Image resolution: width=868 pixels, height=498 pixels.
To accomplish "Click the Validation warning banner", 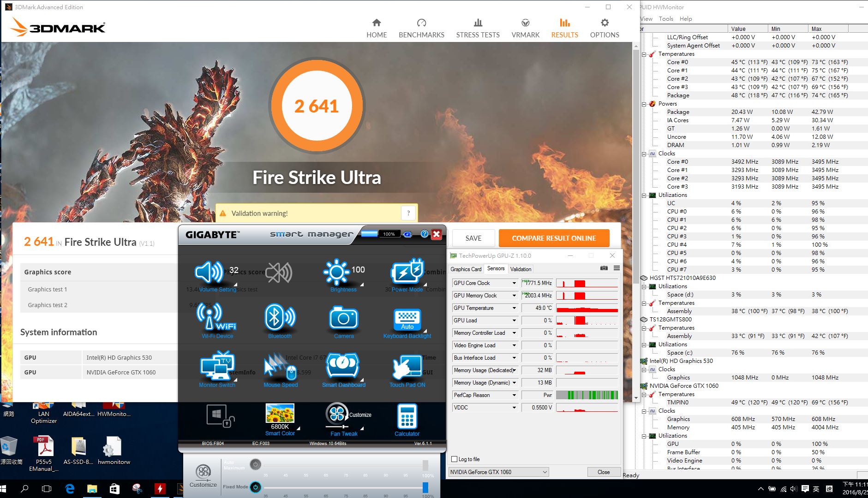I will (317, 213).
